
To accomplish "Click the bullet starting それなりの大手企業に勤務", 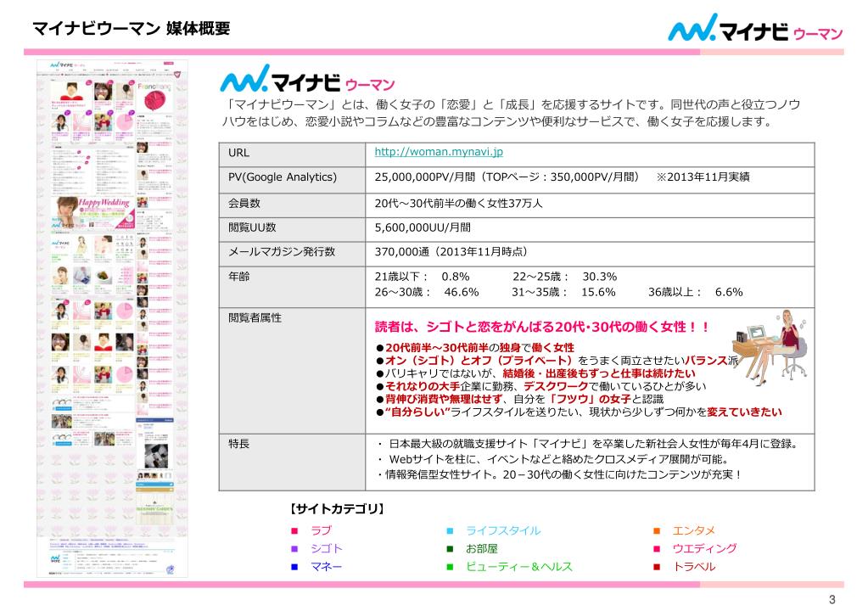I will (x=540, y=386).
